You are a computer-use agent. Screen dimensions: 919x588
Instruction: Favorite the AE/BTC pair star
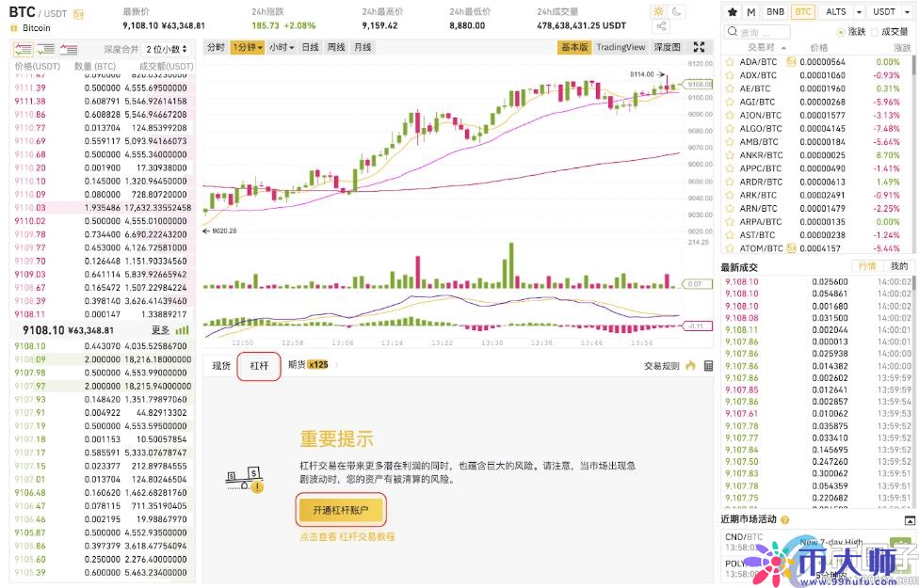[730, 88]
